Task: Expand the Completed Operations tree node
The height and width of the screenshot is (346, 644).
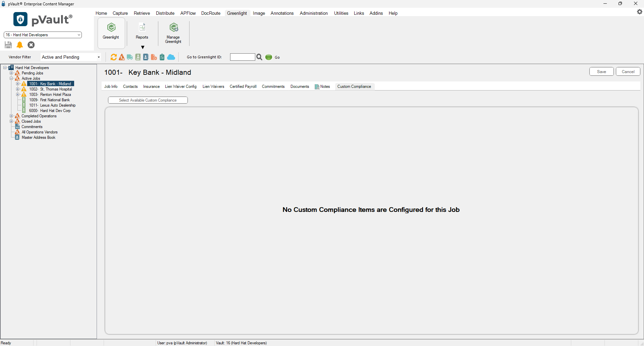Action: click(x=11, y=116)
